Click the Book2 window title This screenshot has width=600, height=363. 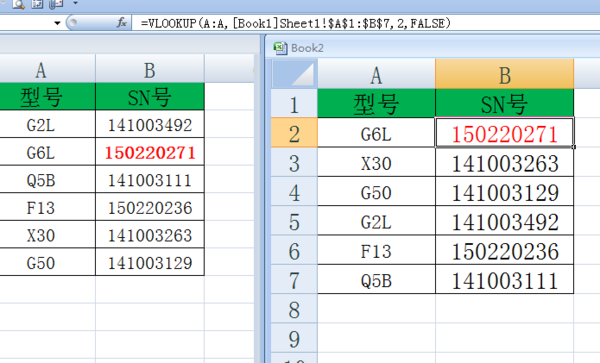(x=307, y=48)
